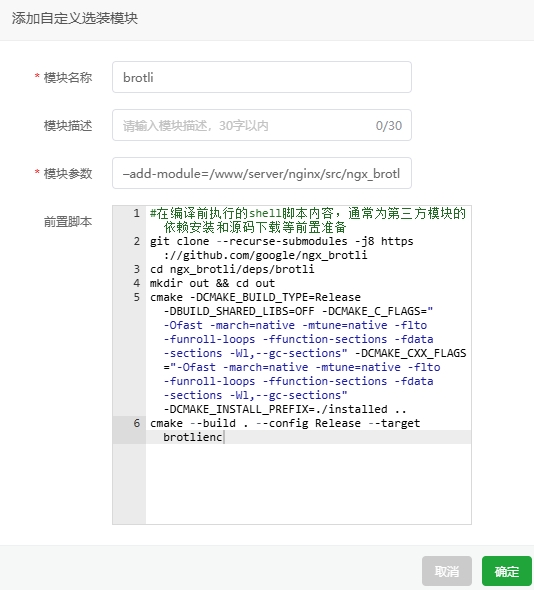Image resolution: width=534 pixels, height=590 pixels.
Task: Click line number 6 in script gutter
Action: click(137, 423)
